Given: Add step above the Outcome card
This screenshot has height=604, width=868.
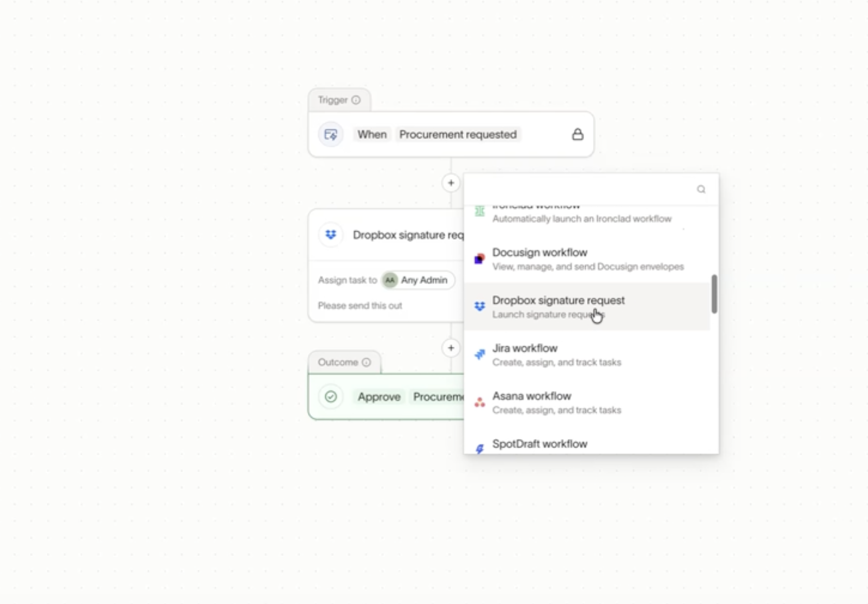Looking at the screenshot, I should pyautogui.click(x=451, y=348).
